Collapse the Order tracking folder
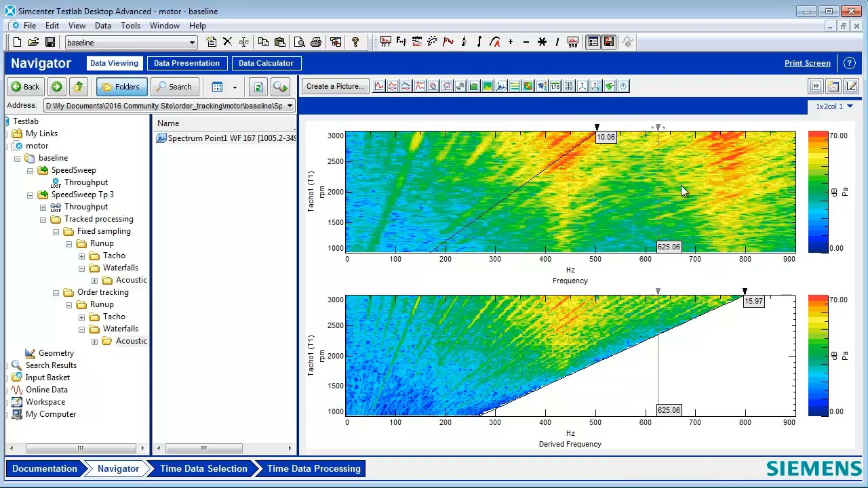 [x=56, y=292]
